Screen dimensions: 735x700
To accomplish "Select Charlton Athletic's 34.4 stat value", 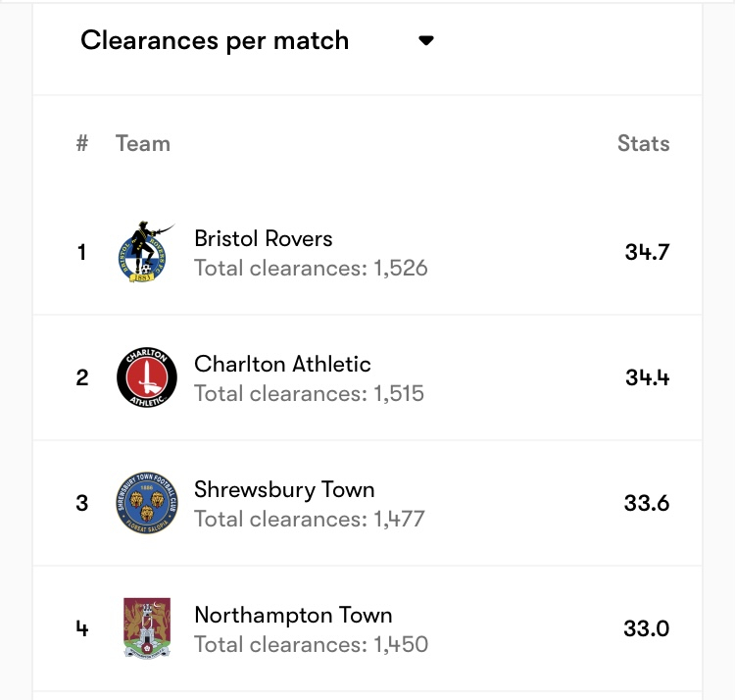I will 647,377.
